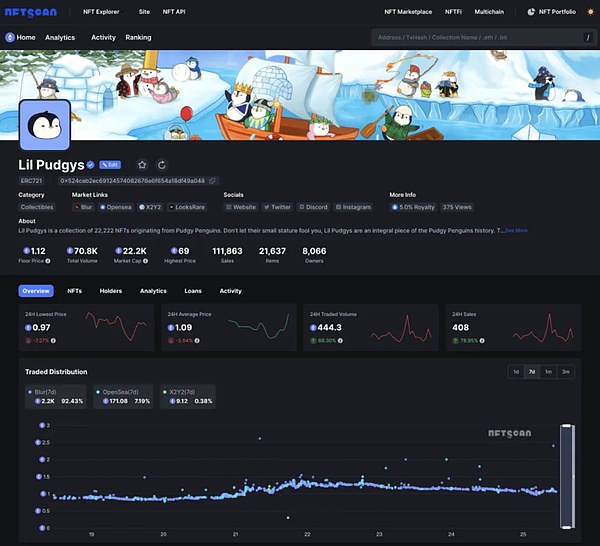Click the Lil Pudgys penguin avatar
The image size is (600, 546).
pyautogui.click(x=44, y=124)
